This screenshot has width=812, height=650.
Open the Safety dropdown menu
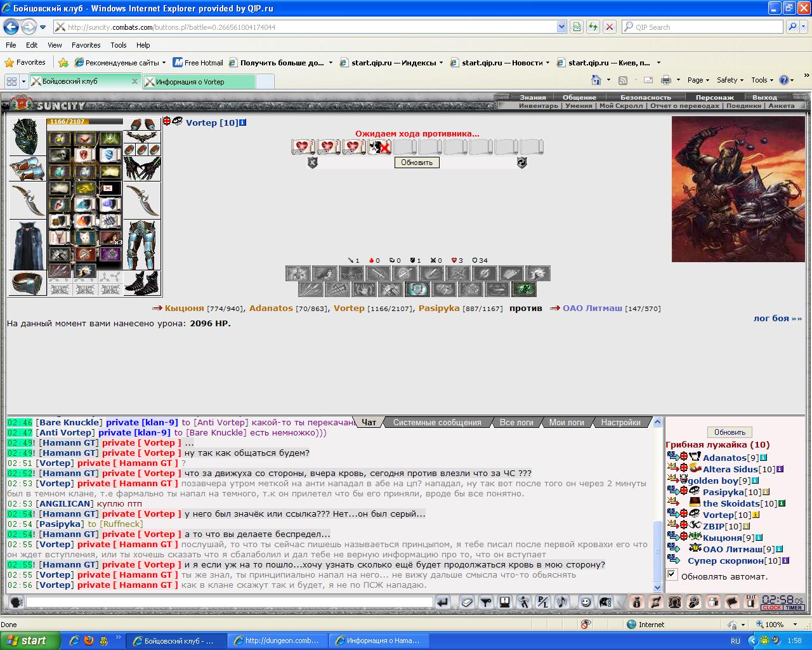(x=730, y=80)
